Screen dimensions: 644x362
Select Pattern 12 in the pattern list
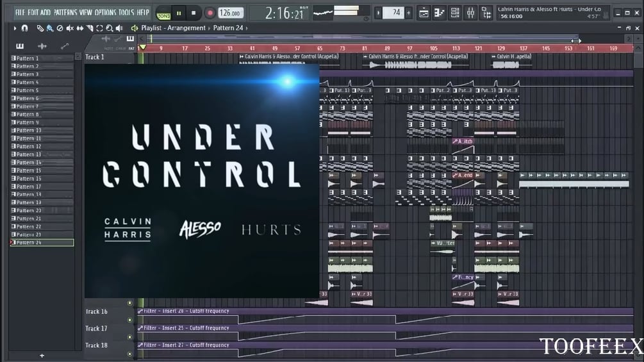tap(42, 146)
